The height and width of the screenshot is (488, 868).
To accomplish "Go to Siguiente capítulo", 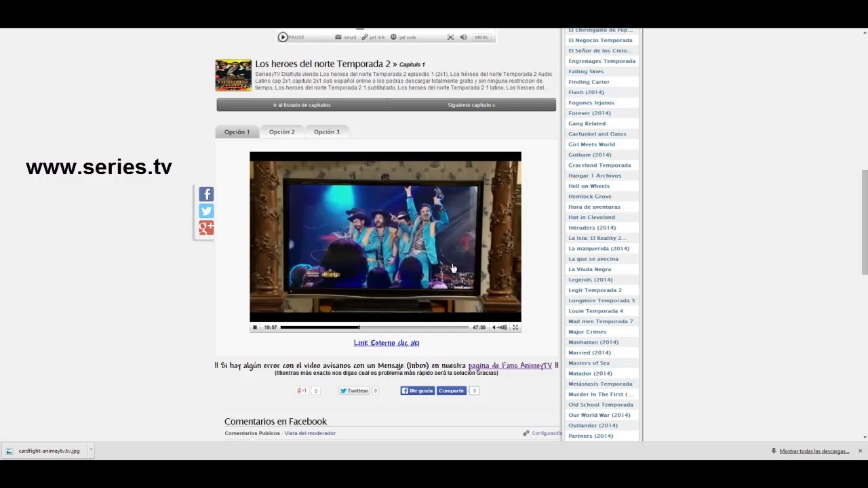I will click(471, 105).
